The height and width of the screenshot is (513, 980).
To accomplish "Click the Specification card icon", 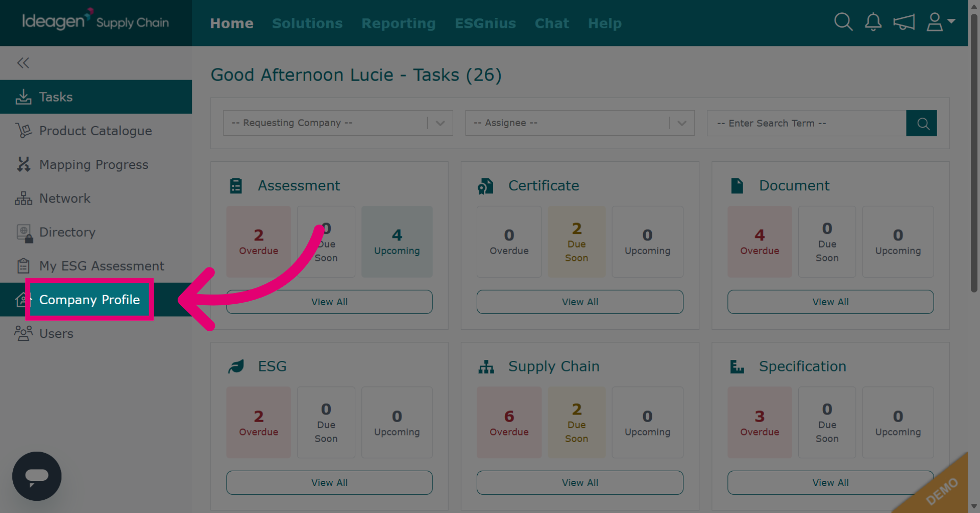I will (737, 367).
